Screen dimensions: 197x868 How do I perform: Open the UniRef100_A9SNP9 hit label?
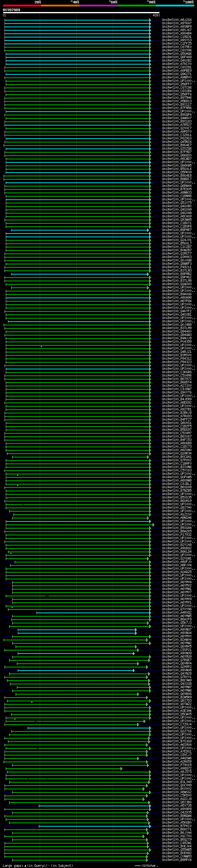[177, 26]
